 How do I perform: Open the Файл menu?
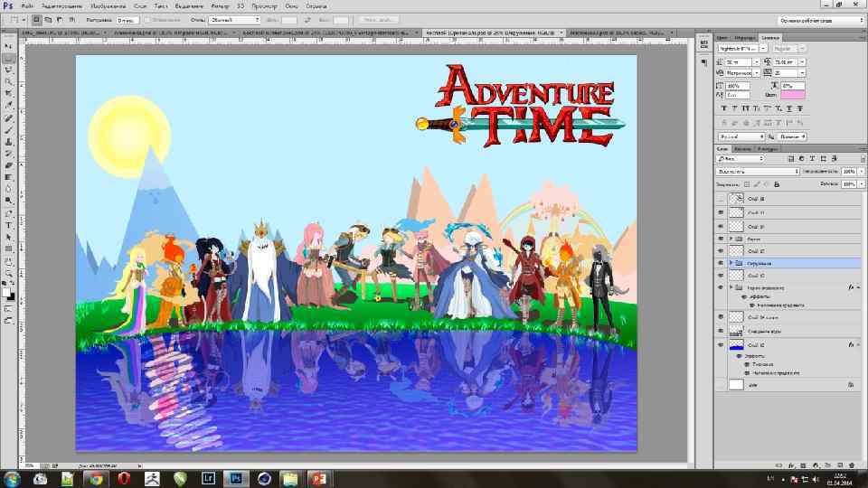click(x=27, y=6)
